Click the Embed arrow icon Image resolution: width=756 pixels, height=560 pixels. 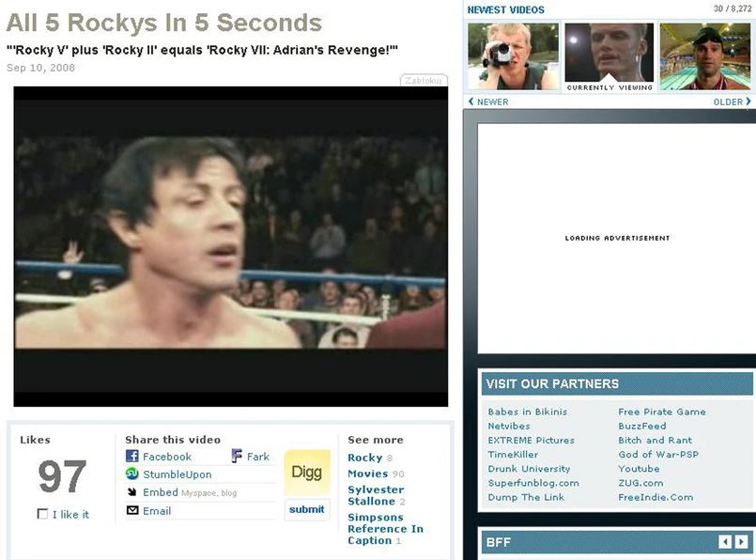click(132, 492)
